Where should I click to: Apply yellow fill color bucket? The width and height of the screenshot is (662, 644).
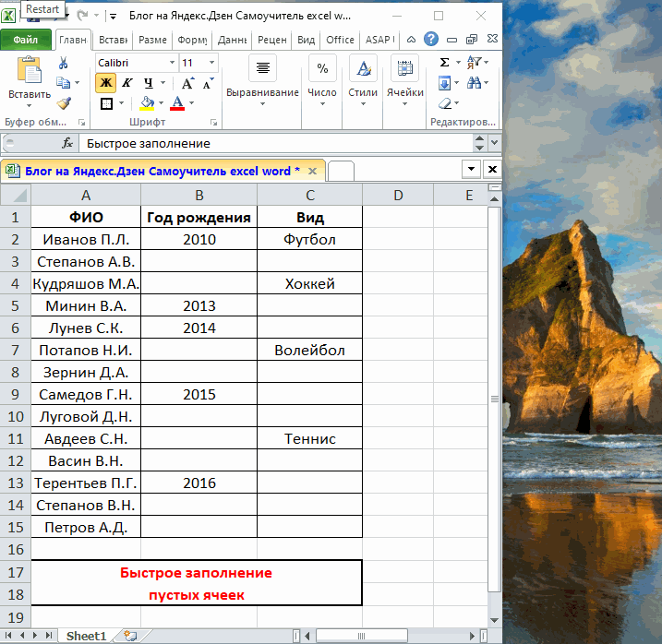pos(147,103)
